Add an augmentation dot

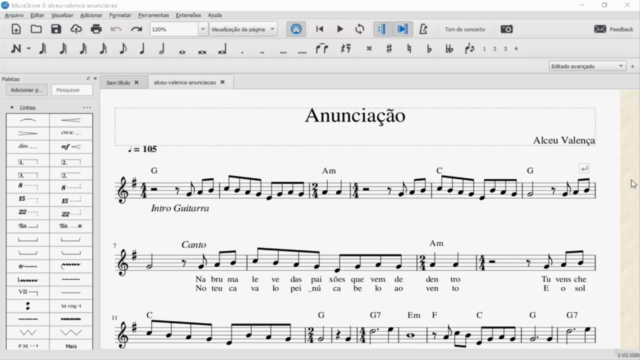click(242, 52)
